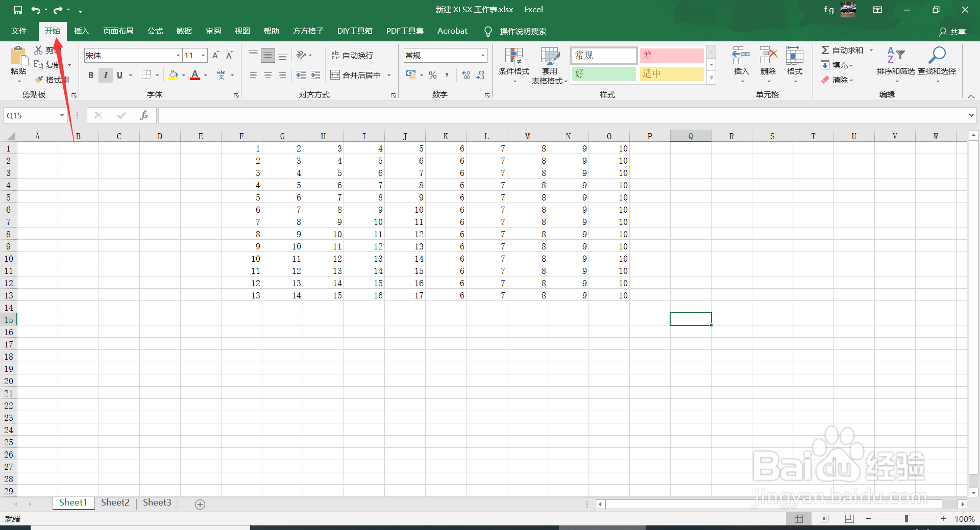Click 操作说明搜索 tell-me search
Viewport: 980px width, 530px height.
[523, 32]
